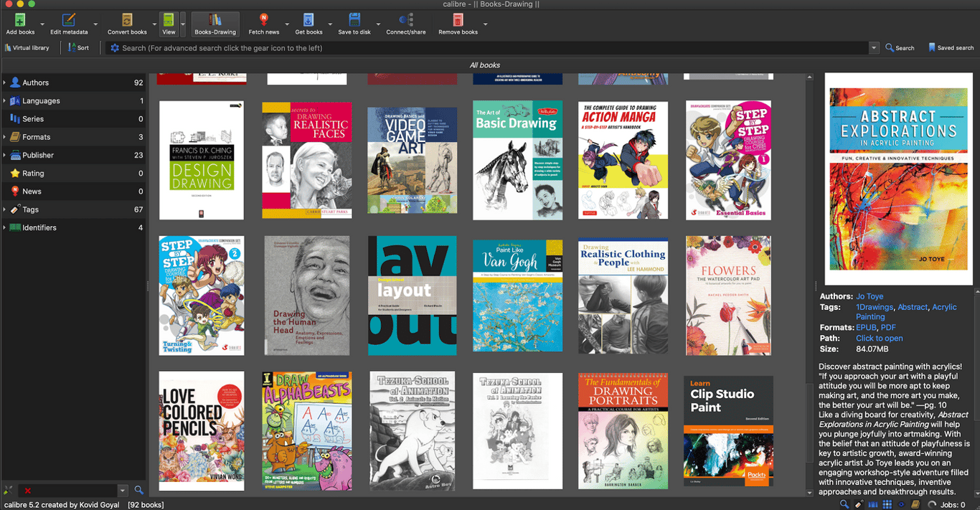Expand the Tags category
Viewport: 980px width, 510px height.
pos(4,209)
